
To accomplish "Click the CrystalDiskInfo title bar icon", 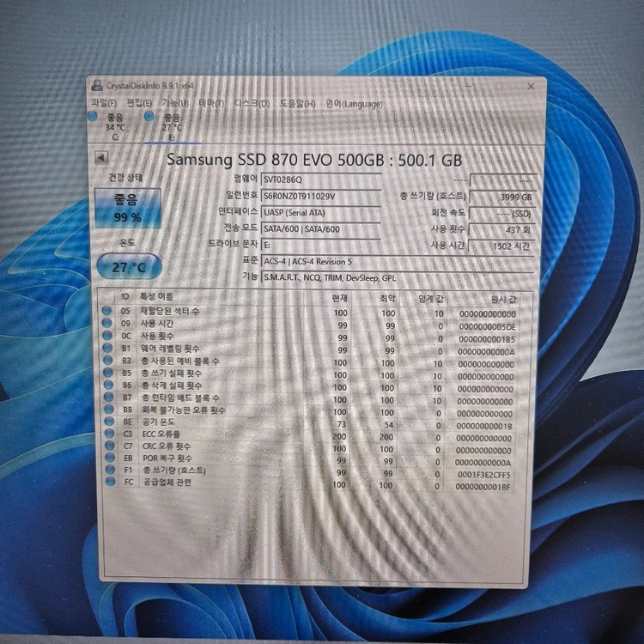I will point(97,85).
